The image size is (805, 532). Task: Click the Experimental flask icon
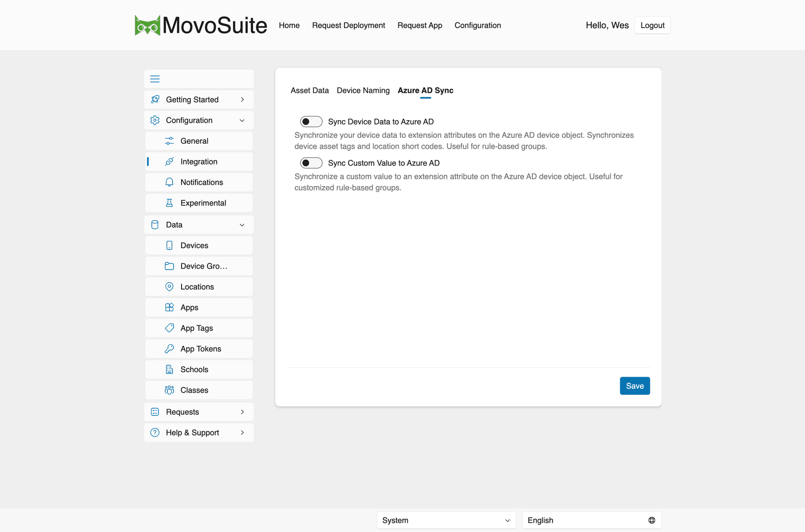(170, 203)
